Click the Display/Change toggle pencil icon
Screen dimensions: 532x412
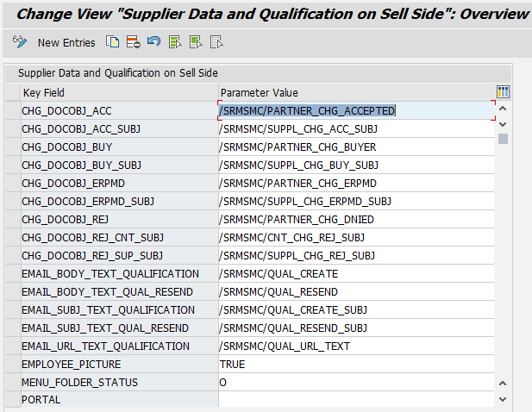[x=20, y=42]
